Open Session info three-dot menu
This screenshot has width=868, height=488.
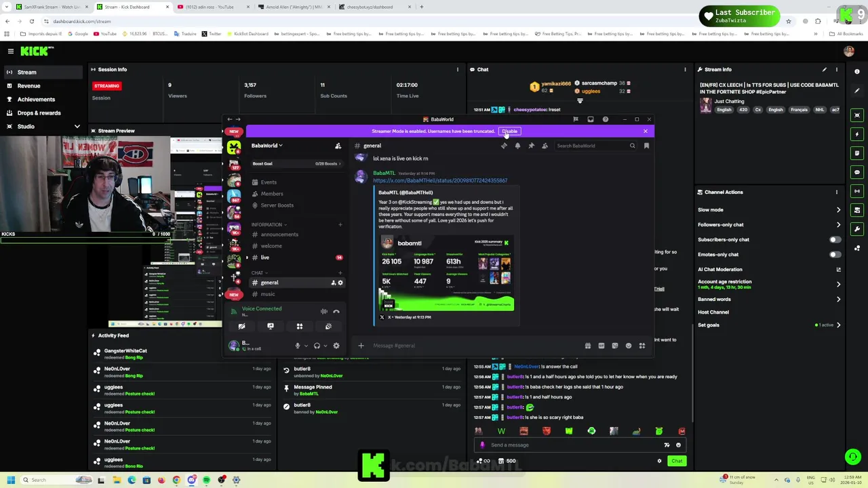pyautogui.click(x=457, y=70)
